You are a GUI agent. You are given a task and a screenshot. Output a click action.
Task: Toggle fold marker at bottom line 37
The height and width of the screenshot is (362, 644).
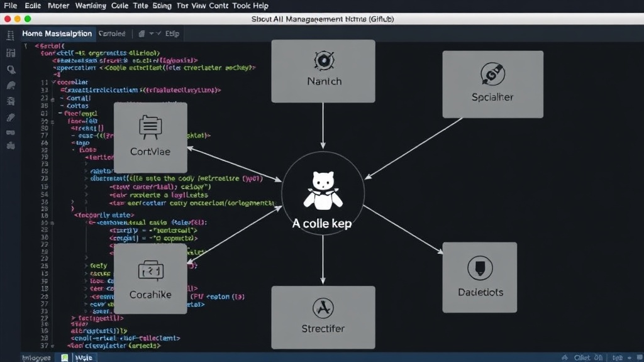coord(53,346)
